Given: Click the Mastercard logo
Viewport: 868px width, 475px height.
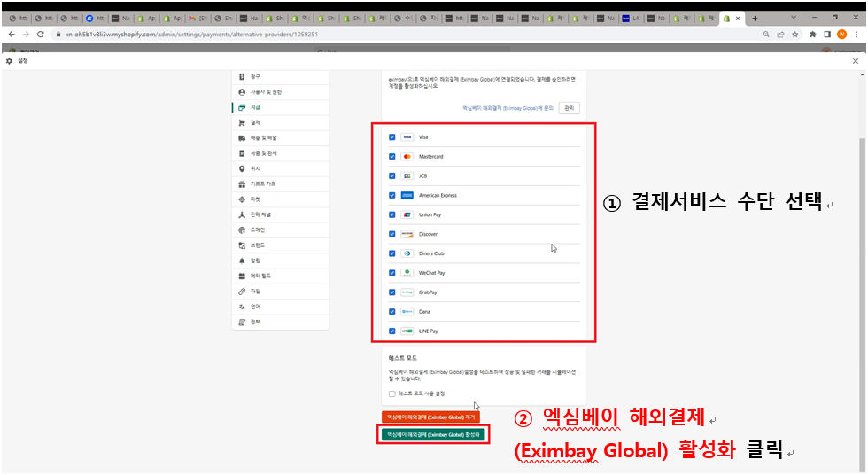Looking at the screenshot, I should [x=407, y=157].
